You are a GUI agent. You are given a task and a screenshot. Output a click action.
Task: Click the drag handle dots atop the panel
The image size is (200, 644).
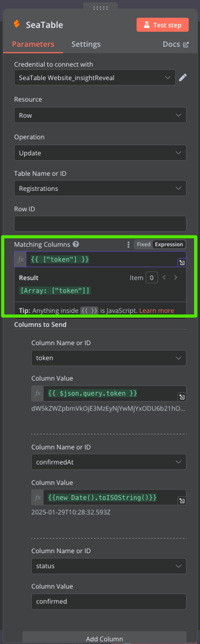(x=100, y=8)
